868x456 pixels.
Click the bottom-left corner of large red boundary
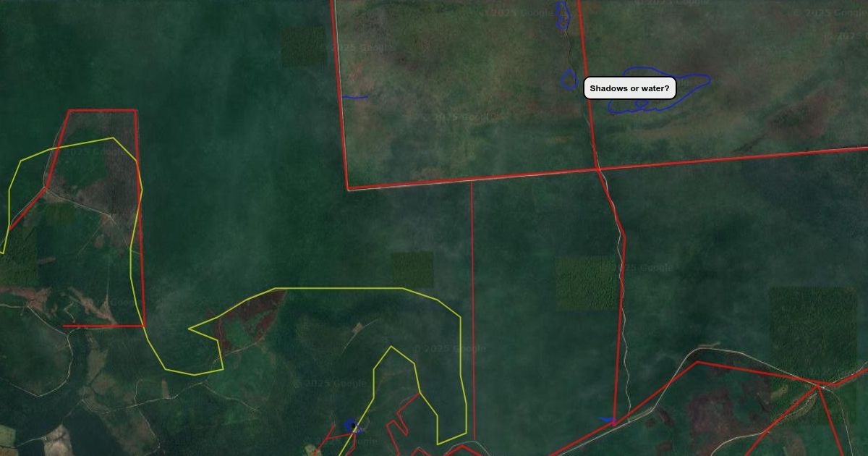click(x=348, y=189)
